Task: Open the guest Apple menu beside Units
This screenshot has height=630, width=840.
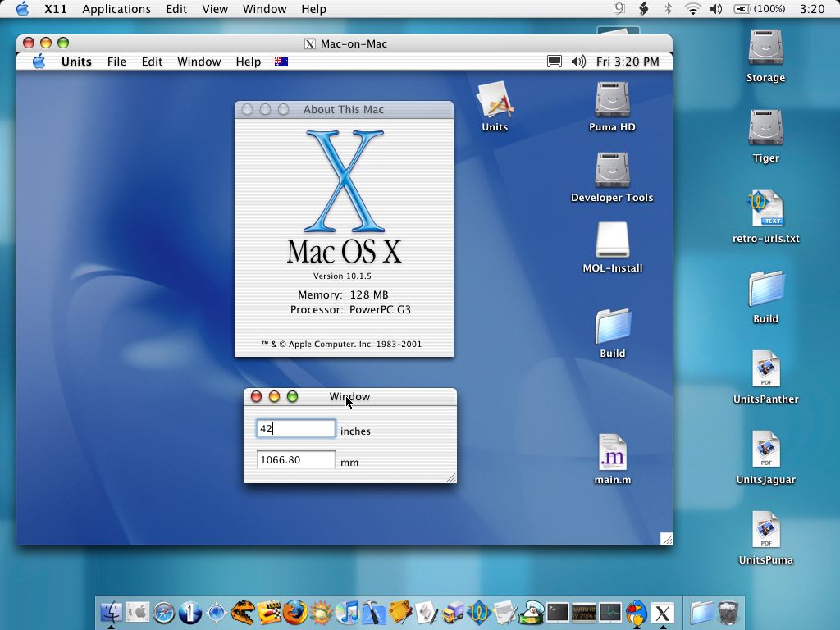Action: 39,62
